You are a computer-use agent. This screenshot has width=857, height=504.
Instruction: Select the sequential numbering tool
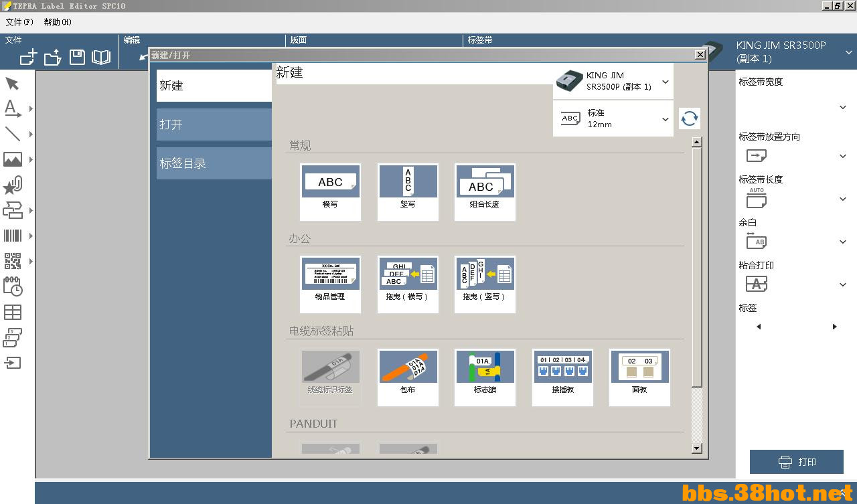12,337
